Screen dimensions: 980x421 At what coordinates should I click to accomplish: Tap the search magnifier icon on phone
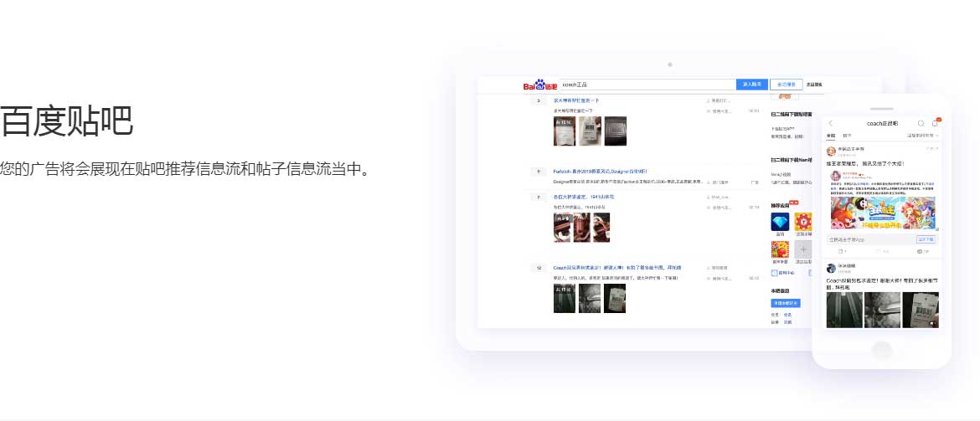click(x=921, y=124)
